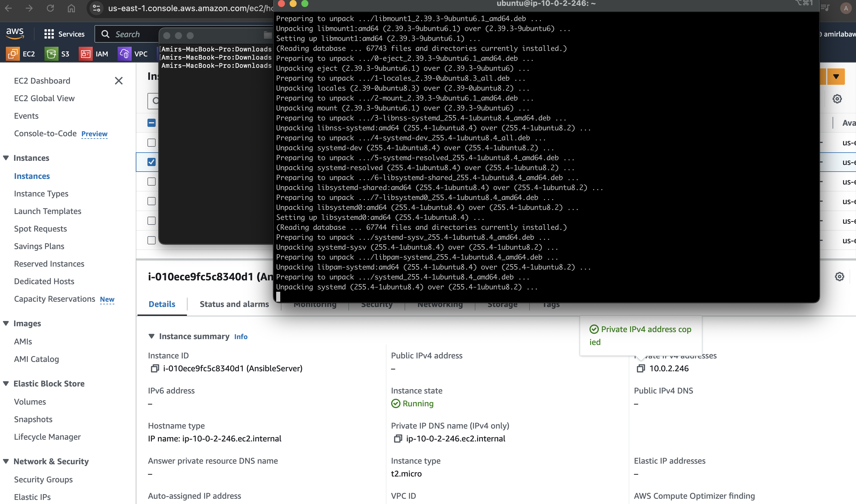
Task: Open Snapshots in the sidebar
Action: [x=33, y=420]
